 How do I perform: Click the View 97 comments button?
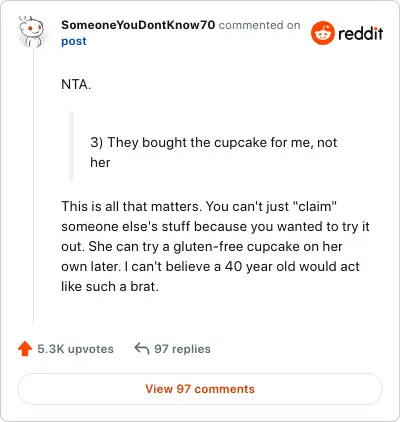pos(200,389)
